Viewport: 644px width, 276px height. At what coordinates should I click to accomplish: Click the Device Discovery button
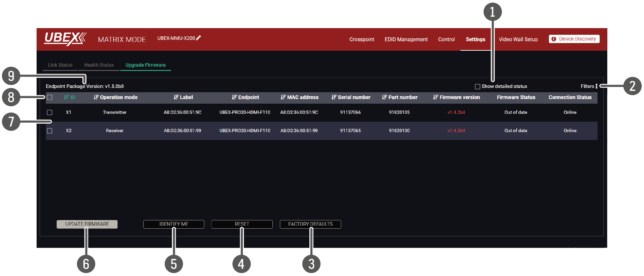coord(574,39)
